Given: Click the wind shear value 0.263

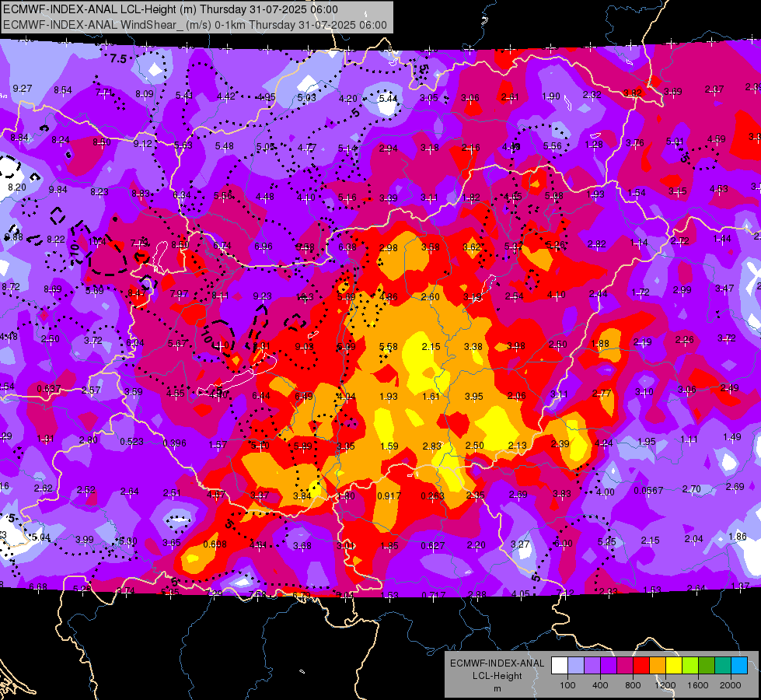Looking at the screenshot, I should point(432,496).
